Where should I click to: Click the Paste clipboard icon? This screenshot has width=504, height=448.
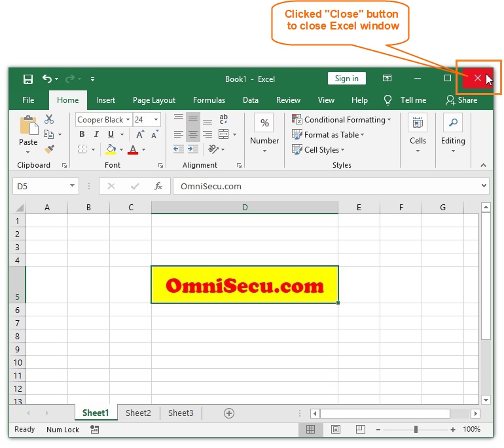pyautogui.click(x=29, y=126)
